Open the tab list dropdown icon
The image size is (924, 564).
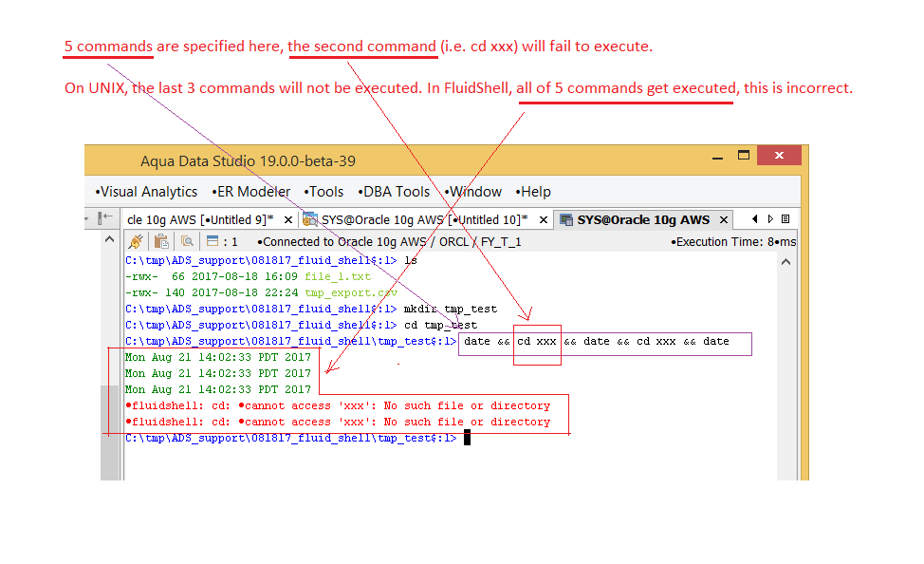(x=785, y=219)
